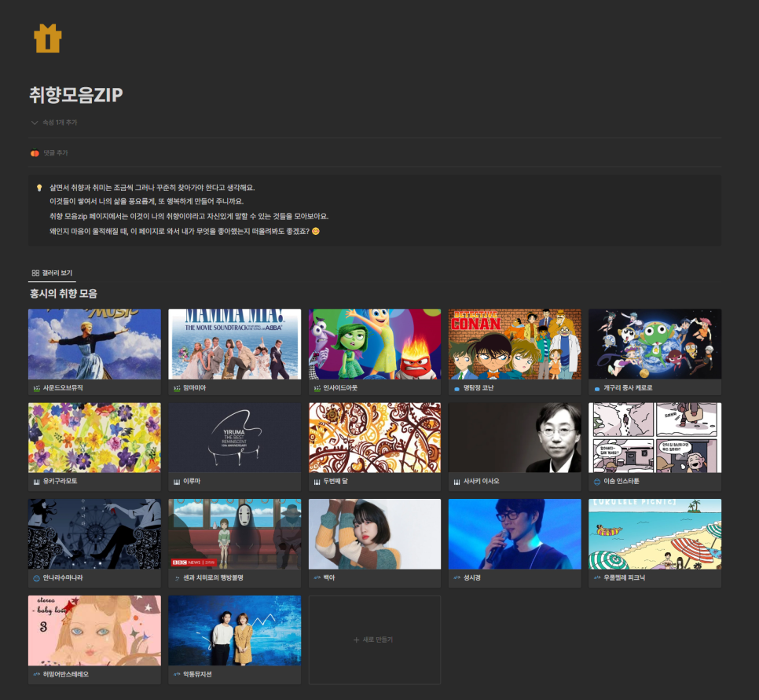759x700 pixels.
Task: Expand the 속성 1개 추가 properties toggle
Action: (x=53, y=123)
